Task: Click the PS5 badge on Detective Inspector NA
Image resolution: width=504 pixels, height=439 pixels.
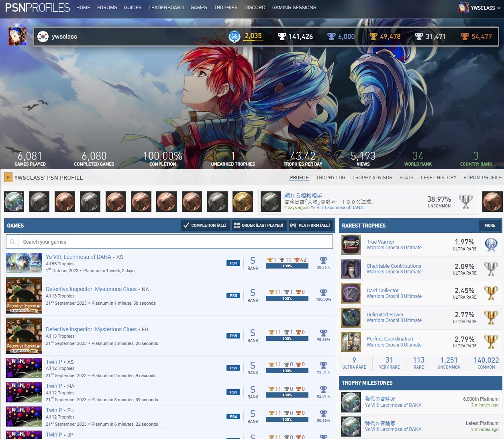Action: [233, 295]
